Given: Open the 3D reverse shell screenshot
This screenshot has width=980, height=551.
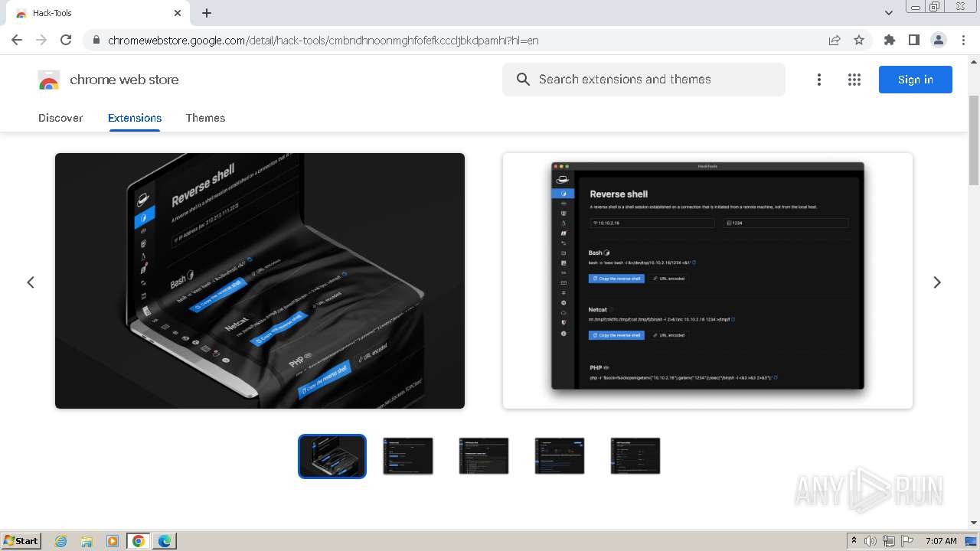Looking at the screenshot, I should 260,281.
